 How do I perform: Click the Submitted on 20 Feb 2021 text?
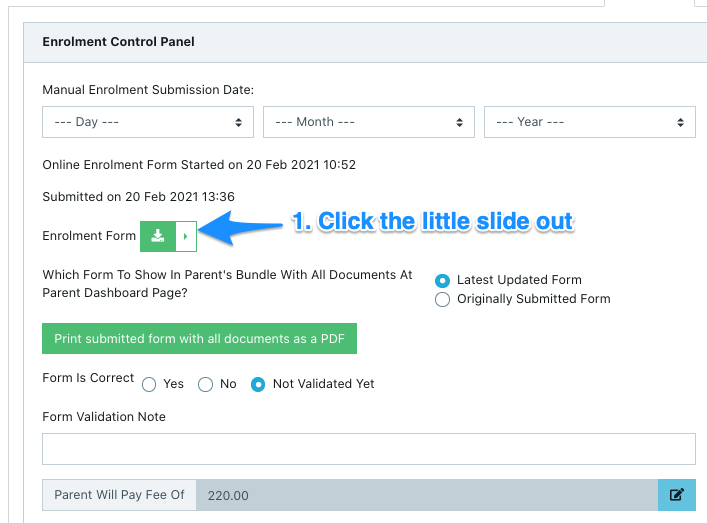coord(138,197)
